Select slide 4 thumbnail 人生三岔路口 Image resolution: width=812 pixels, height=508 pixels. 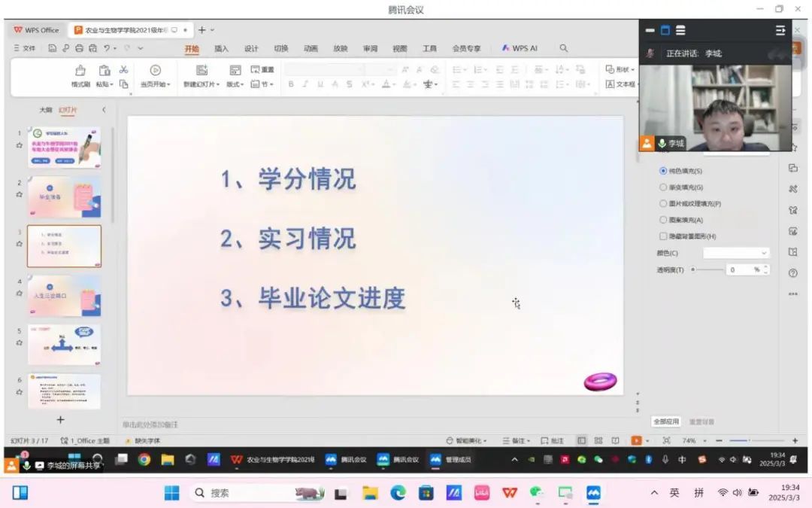pos(64,295)
